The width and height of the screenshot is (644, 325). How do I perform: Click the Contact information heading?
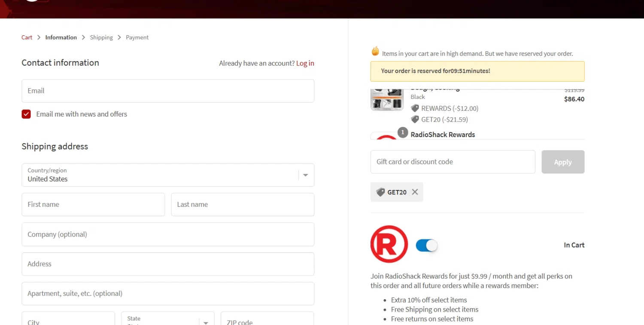(x=60, y=63)
